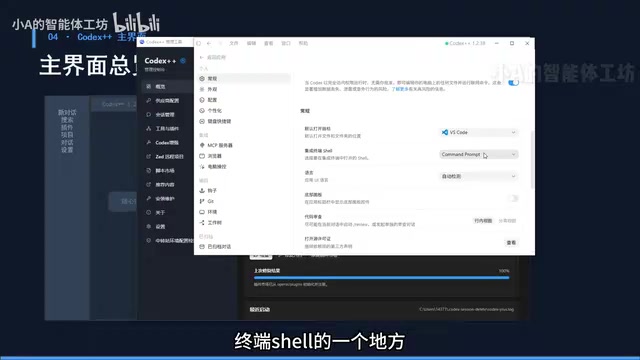Click the 了解更多 learn more link
640x360 pixels.
(x=400, y=89)
